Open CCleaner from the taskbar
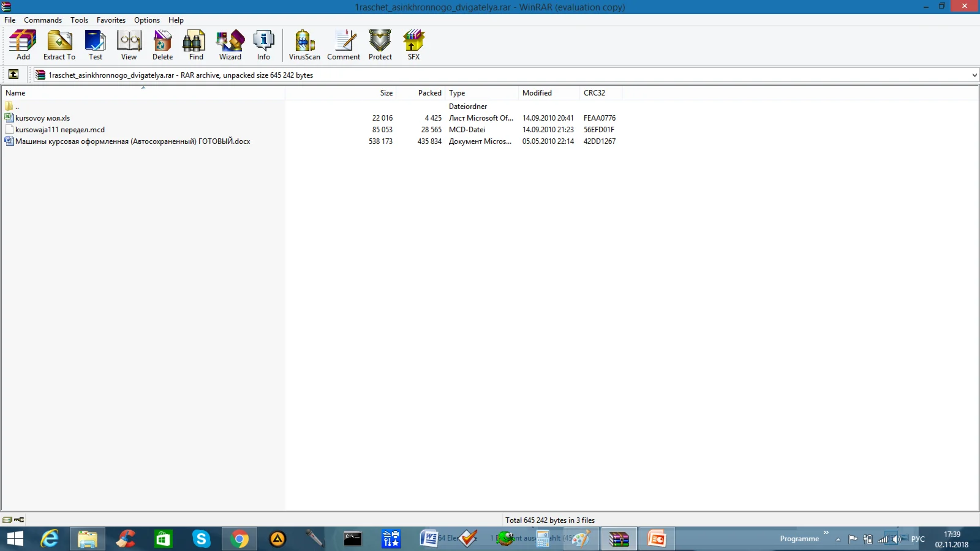The image size is (980, 551). [126, 539]
